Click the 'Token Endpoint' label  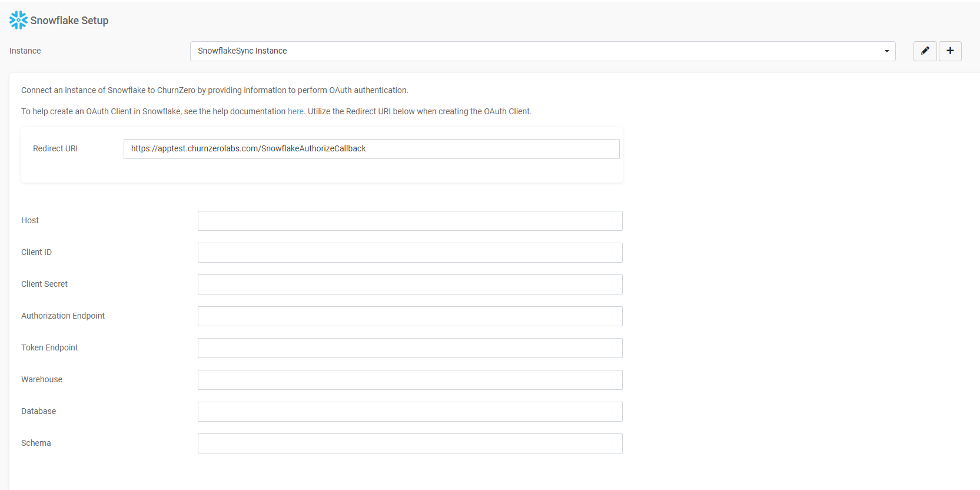[x=49, y=347]
